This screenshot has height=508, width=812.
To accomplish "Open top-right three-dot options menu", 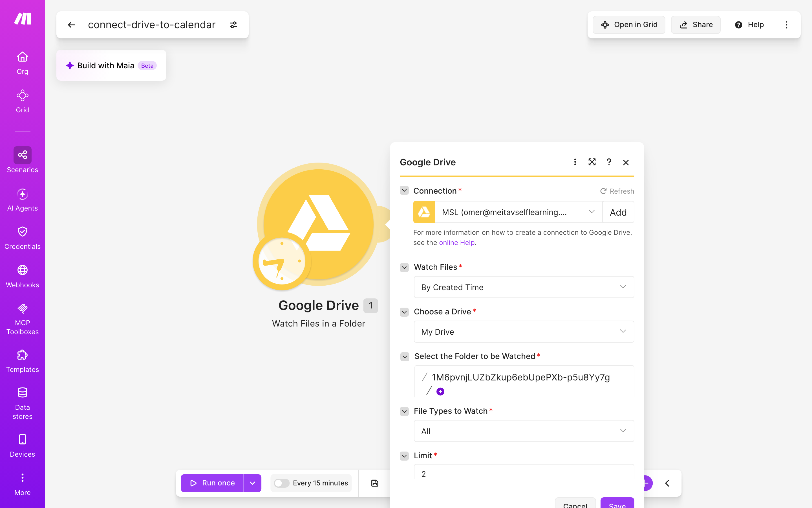I will [787, 25].
